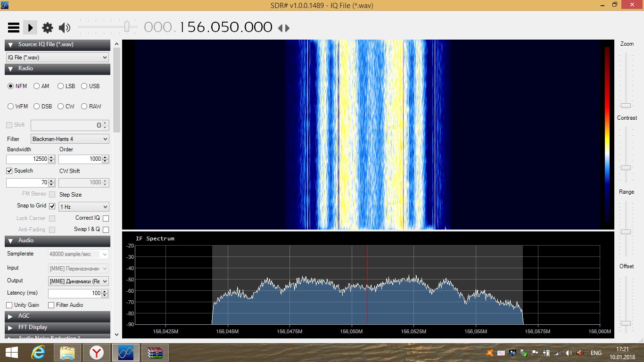Open the audio Output device dropdown
Viewport: 644px width, 362px height.
(x=78, y=281)
